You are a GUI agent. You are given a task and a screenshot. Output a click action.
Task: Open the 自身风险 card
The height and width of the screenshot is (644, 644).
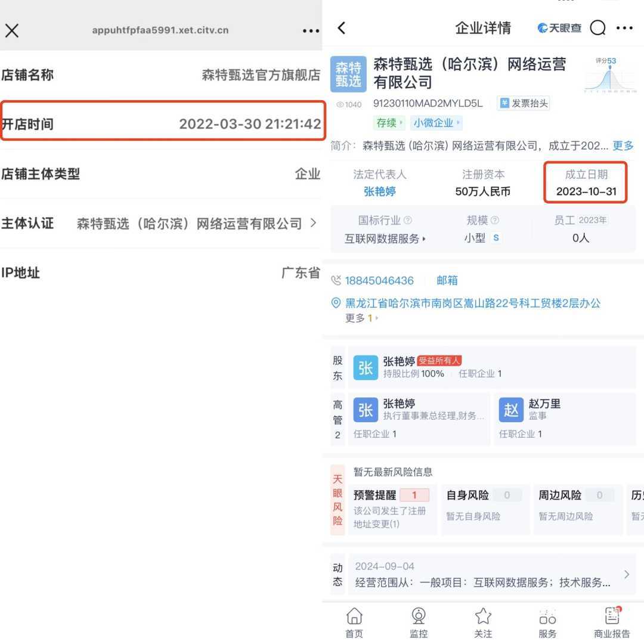tap(485, 509)
